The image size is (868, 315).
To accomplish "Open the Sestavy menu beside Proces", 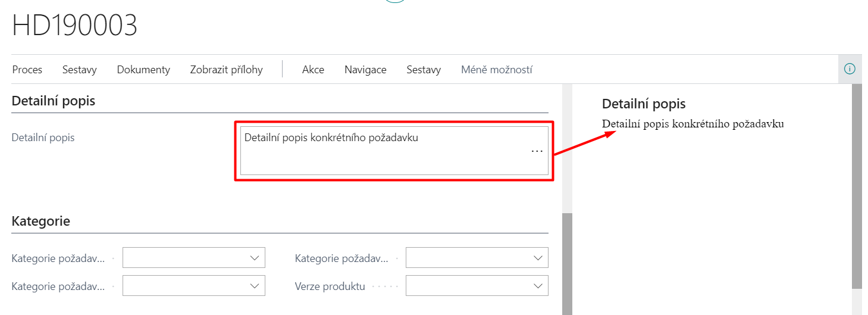I will (x=80, y=70).
